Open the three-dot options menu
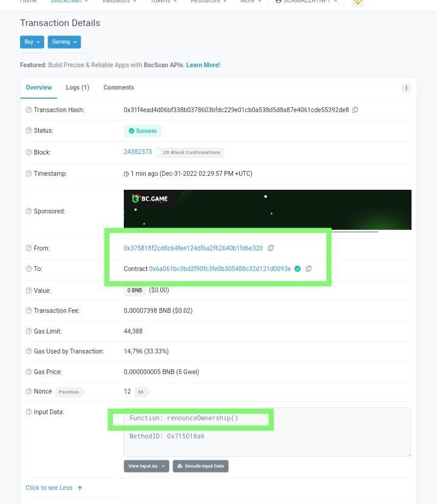 [406, 88]
